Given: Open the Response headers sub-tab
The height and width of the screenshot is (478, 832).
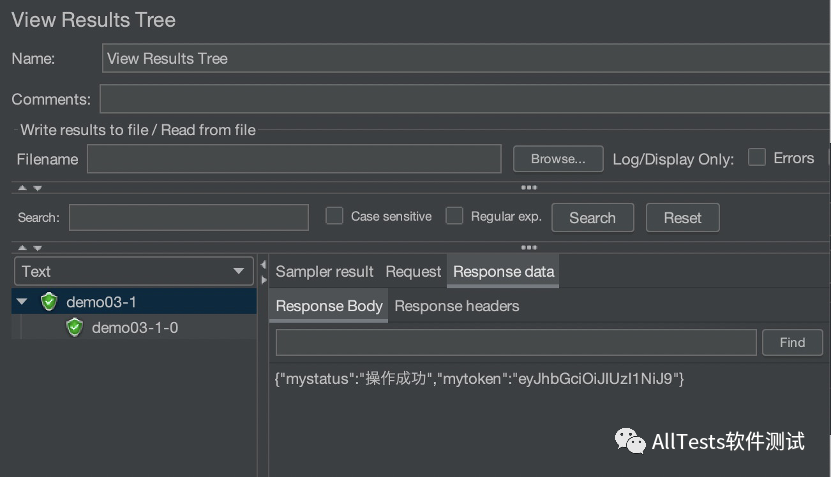Looking at the screenshot, I should click(x=457, y=306).
